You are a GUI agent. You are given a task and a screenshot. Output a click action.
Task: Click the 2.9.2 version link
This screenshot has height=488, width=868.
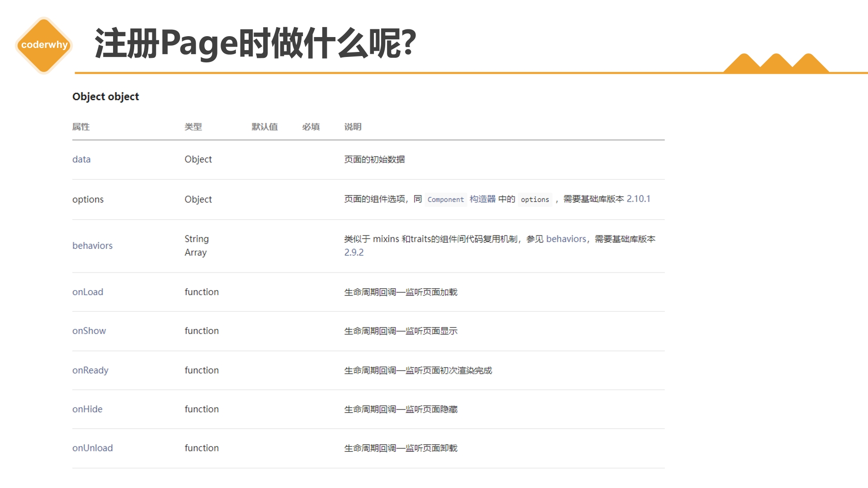354,252
